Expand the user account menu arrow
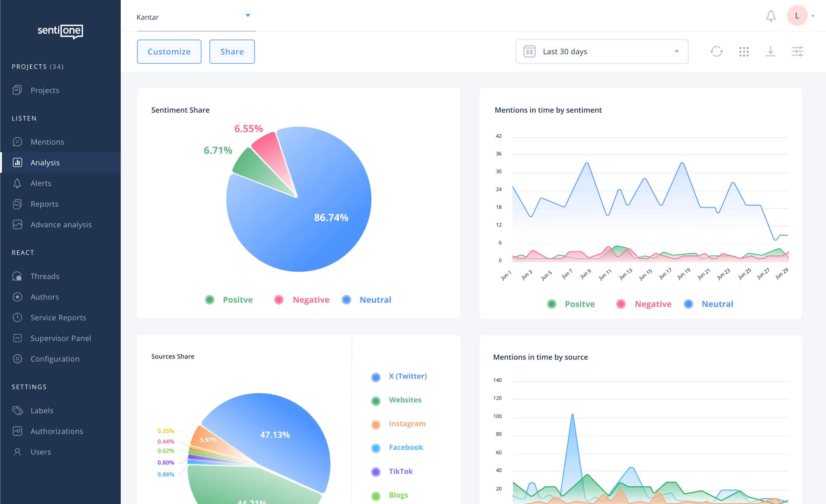Screen dimensions: 826x504 (x=813, y=16)
